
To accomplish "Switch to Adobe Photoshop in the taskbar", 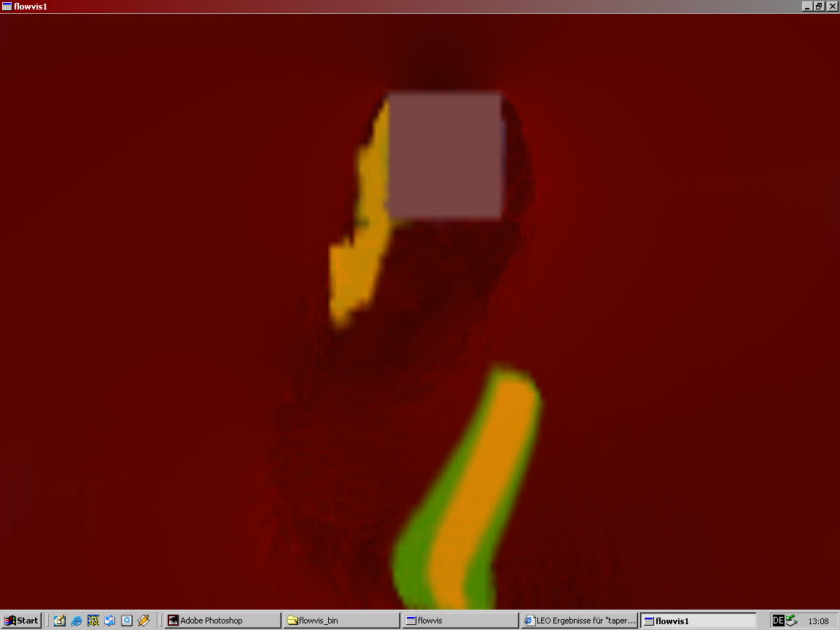I will coord(222,621).
